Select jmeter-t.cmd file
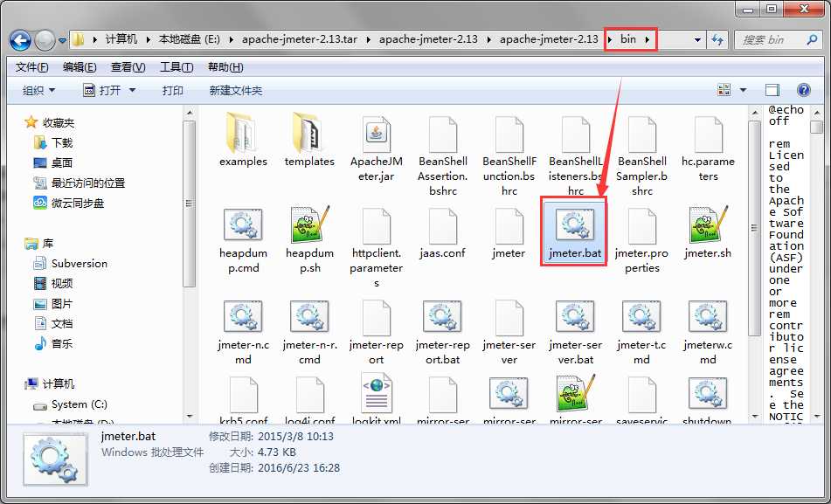 [641, 333]
